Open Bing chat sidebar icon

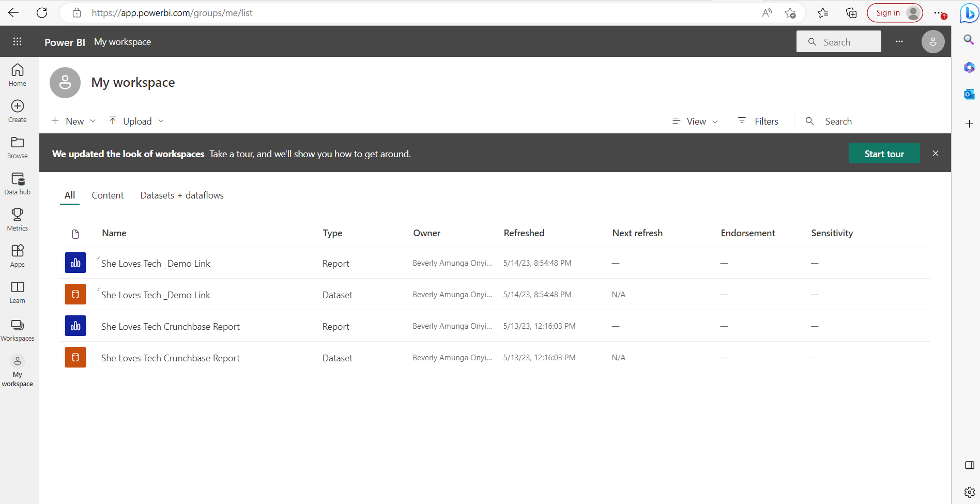pyautogui.click(x=969, y=13)
